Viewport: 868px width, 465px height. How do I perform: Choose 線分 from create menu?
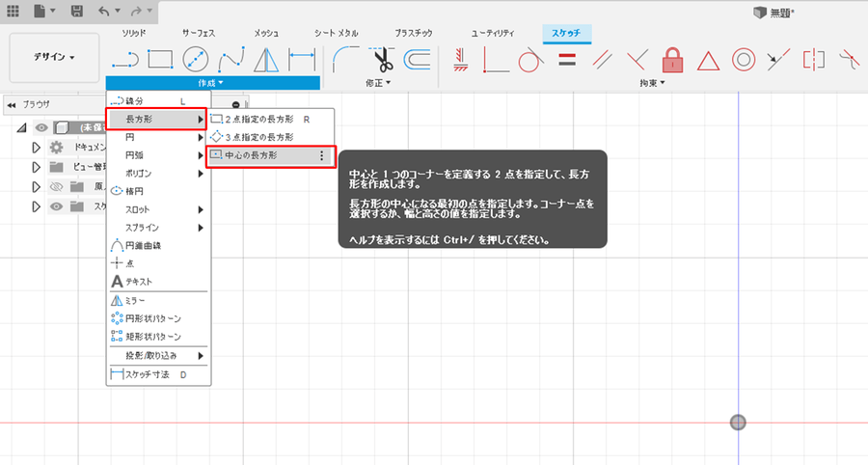[158, 100]
